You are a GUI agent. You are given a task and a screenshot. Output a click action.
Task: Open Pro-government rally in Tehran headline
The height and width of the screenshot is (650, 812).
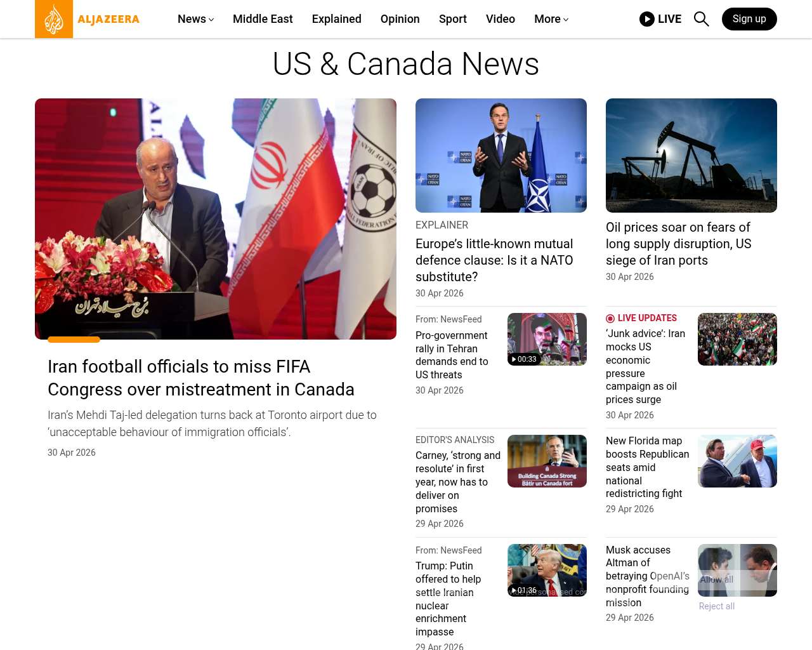point(452,355)
